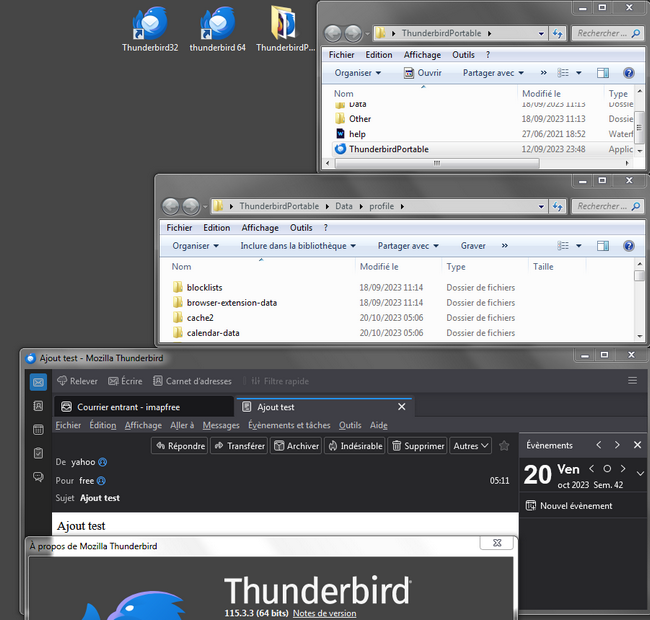Open address dropdown in ThunderbirdPortable window
650x620 pixels.
pyautogui.click(x=541, y=34)
